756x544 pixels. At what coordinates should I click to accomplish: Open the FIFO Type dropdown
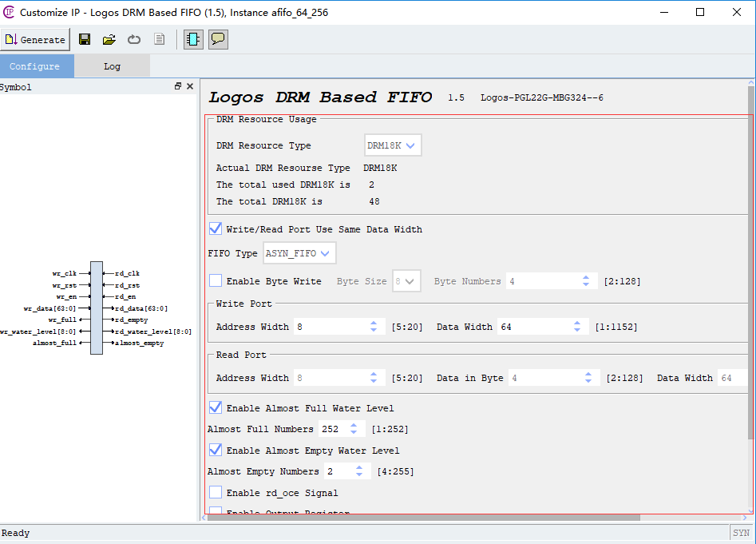pyautogui.click(x=299, y=253)
